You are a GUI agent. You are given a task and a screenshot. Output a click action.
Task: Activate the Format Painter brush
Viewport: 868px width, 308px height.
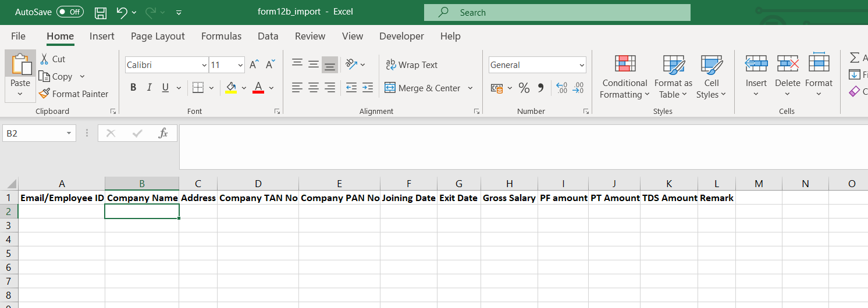pyautogui.click(x=74, y=94)
